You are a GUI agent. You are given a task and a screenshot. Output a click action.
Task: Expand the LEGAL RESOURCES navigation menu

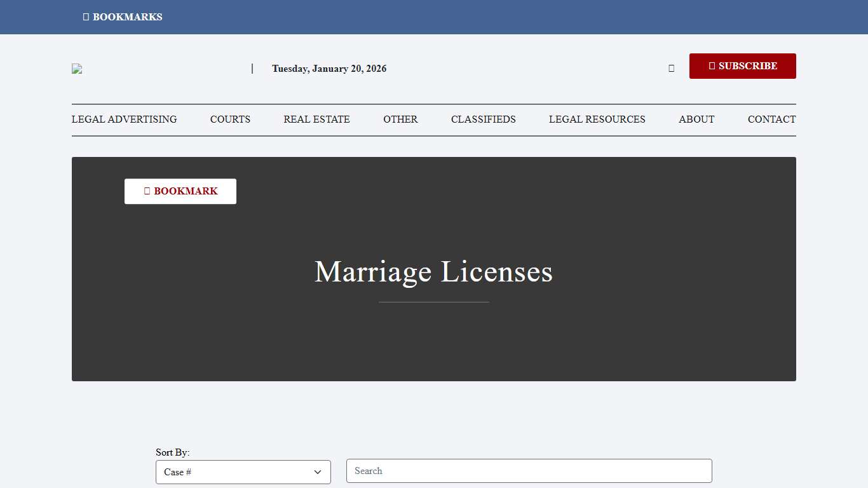point(597,119)
